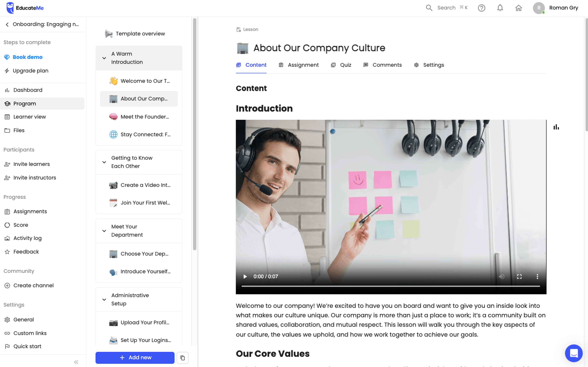Click the copy icon beside Add new
This screenshot has width=588, height=367.
[183, 358]
